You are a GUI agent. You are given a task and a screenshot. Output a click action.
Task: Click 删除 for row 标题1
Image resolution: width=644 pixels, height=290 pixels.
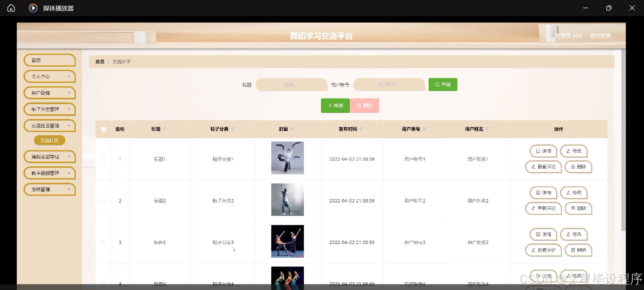pos(578,167)
